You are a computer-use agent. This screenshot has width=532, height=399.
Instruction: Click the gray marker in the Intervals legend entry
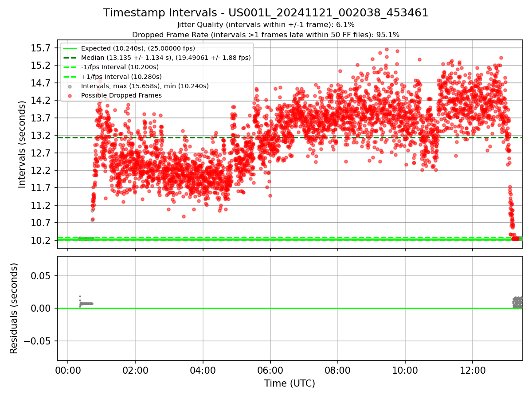coord(70,86)
